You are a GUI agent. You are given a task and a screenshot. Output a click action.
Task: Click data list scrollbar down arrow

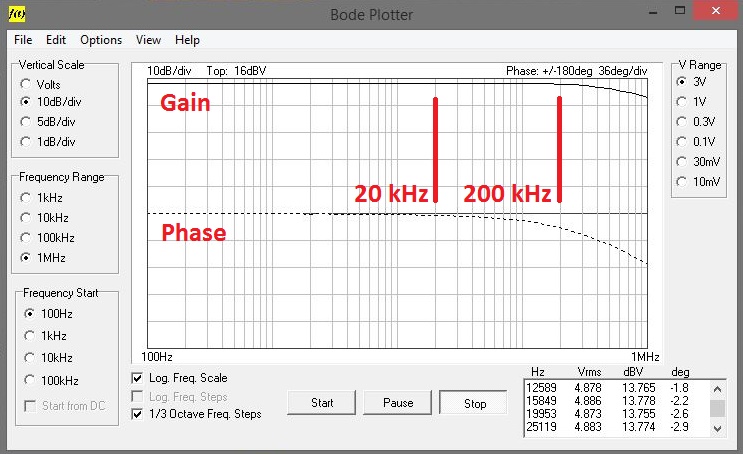click(x=717, y=428)
